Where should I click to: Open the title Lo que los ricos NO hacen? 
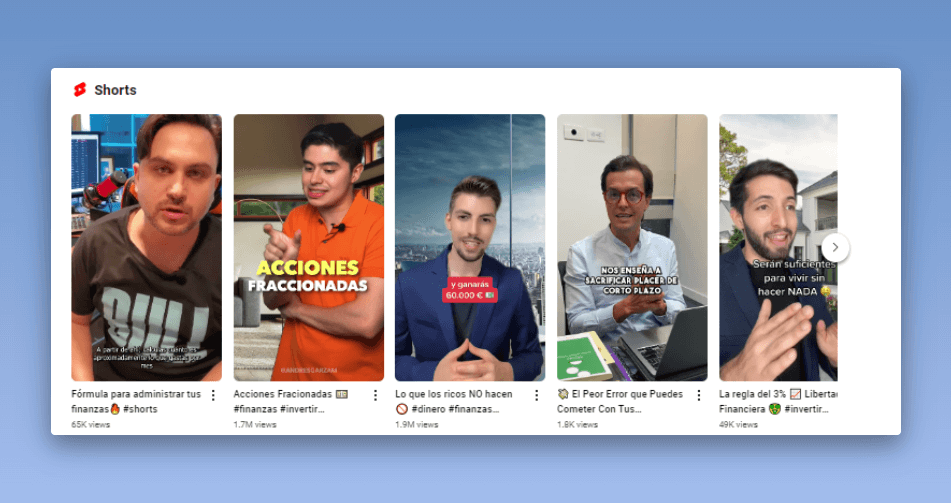point(454,402)
